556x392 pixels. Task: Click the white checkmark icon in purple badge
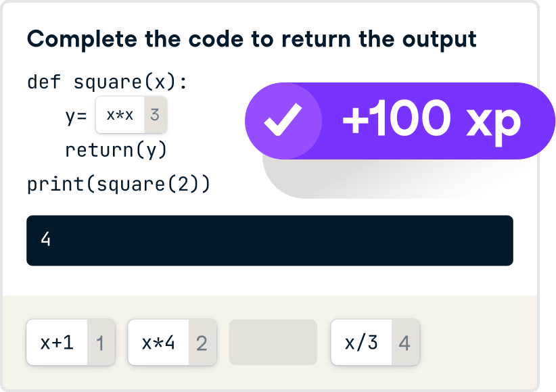click(283, 120)
